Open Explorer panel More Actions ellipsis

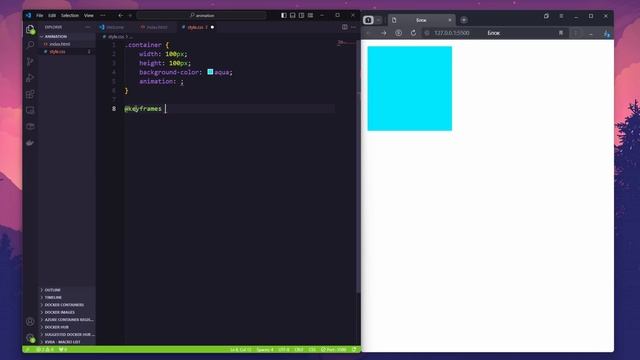[x=88, y=27]
